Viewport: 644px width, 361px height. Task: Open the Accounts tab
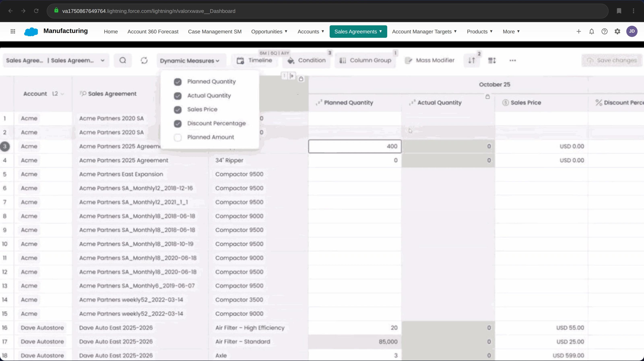[x=308, y=31]
